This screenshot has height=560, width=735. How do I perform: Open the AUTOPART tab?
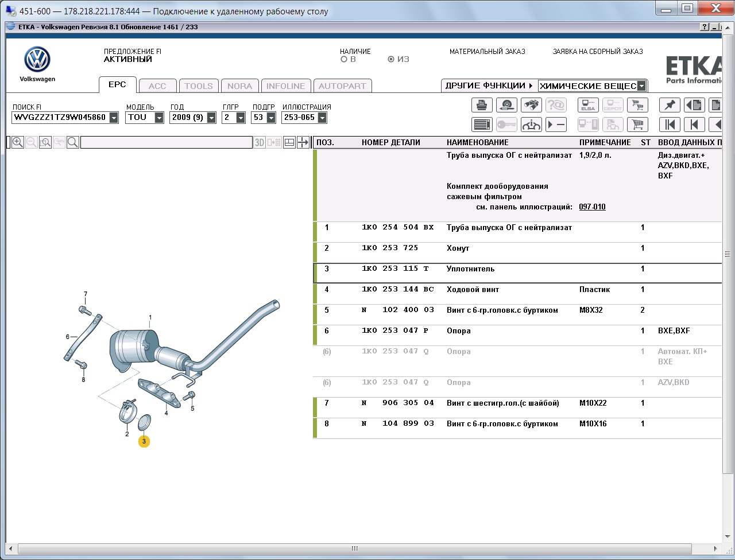tap(342, 86)
